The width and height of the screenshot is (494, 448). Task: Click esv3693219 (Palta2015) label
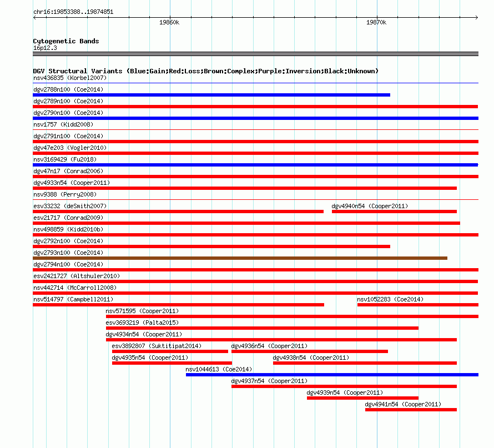click(142, 323)
